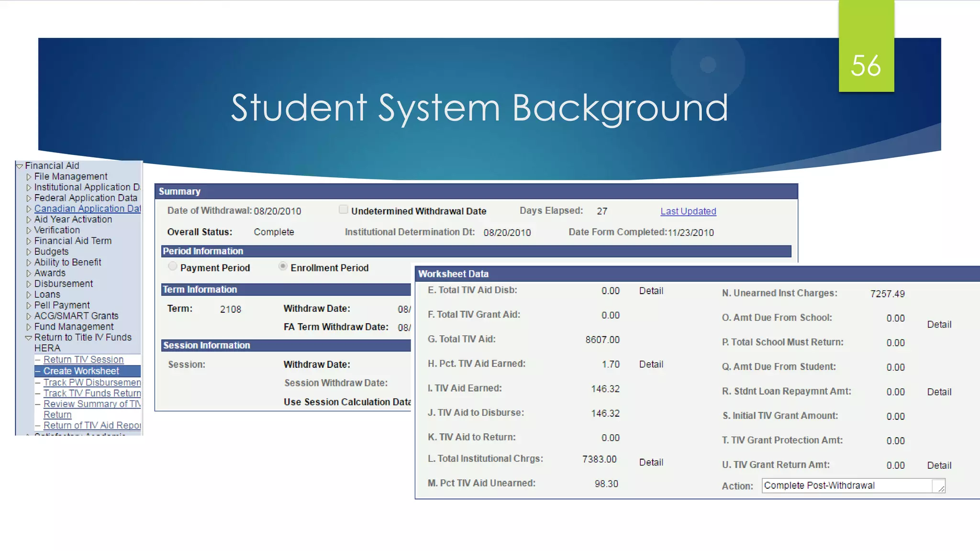Image resolution: width=980 pixels, height=551 pixels.
Task: Open Track PW Disbursement link
Action: click(92, 382)
